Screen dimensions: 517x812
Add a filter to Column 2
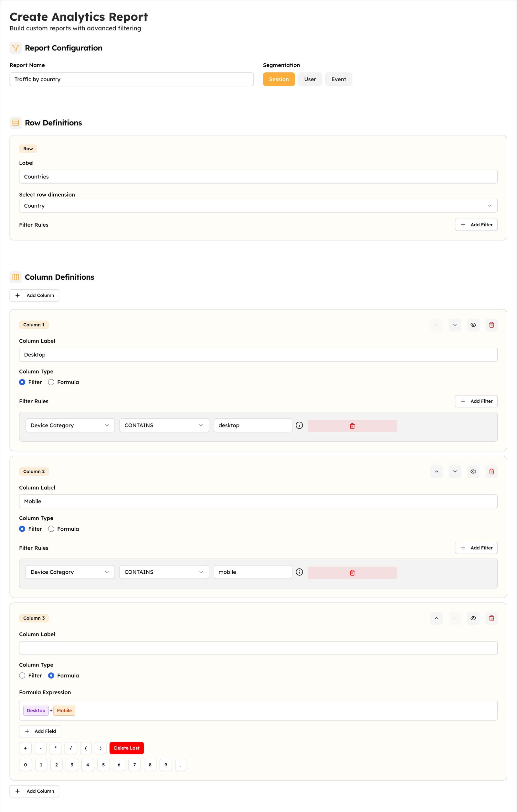pos(476,548)
